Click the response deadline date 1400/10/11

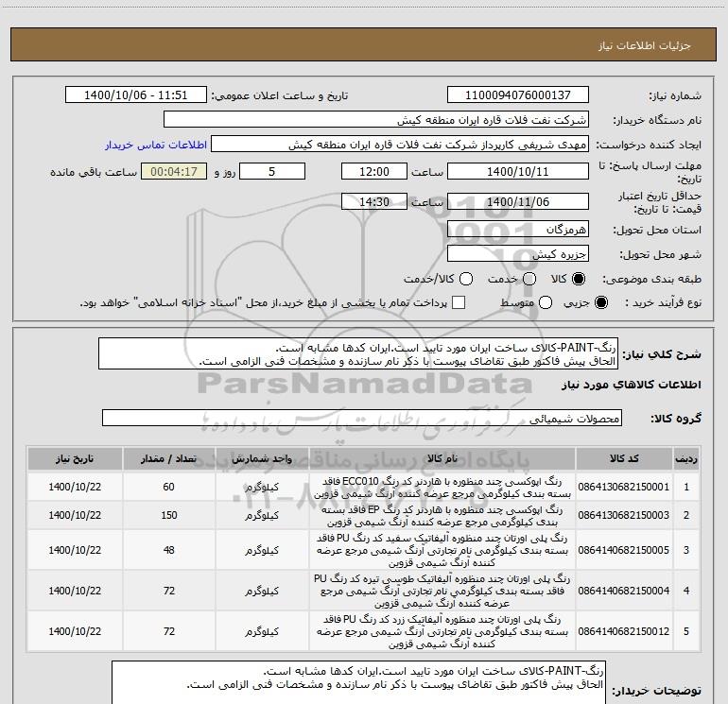(518, 172)
